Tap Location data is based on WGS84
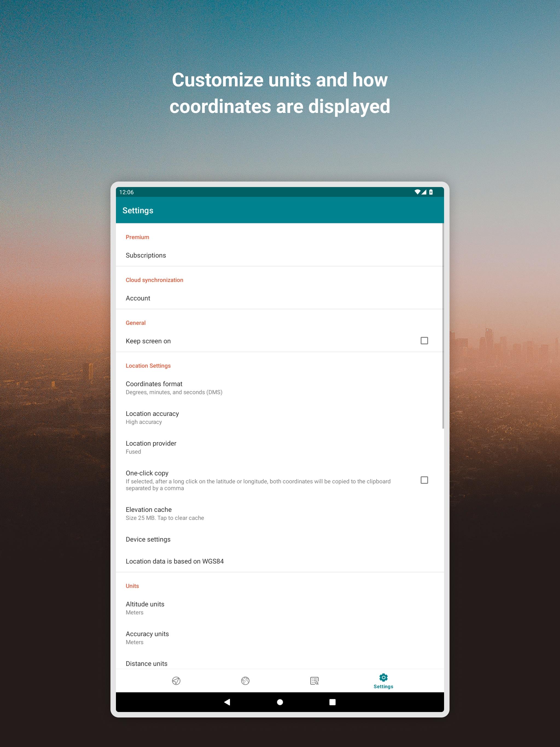Image resolution: width=560 pixels, height=747 pixels. 280,561
